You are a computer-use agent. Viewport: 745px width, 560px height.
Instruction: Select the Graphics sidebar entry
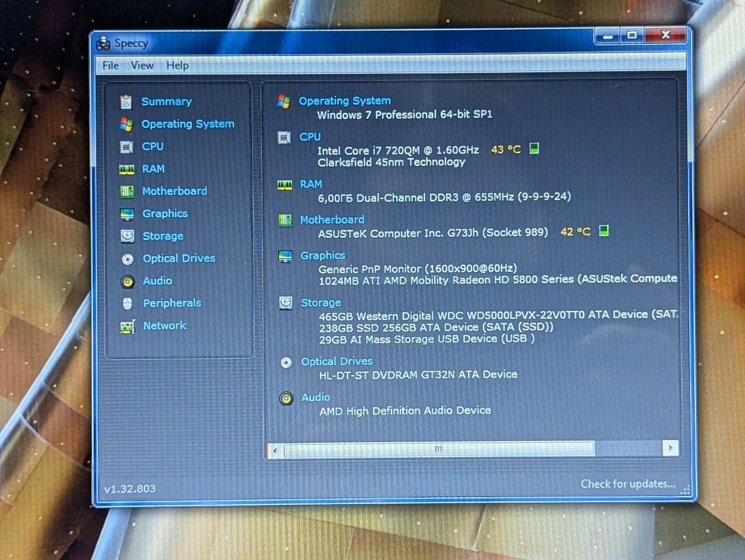click(165, 213)
